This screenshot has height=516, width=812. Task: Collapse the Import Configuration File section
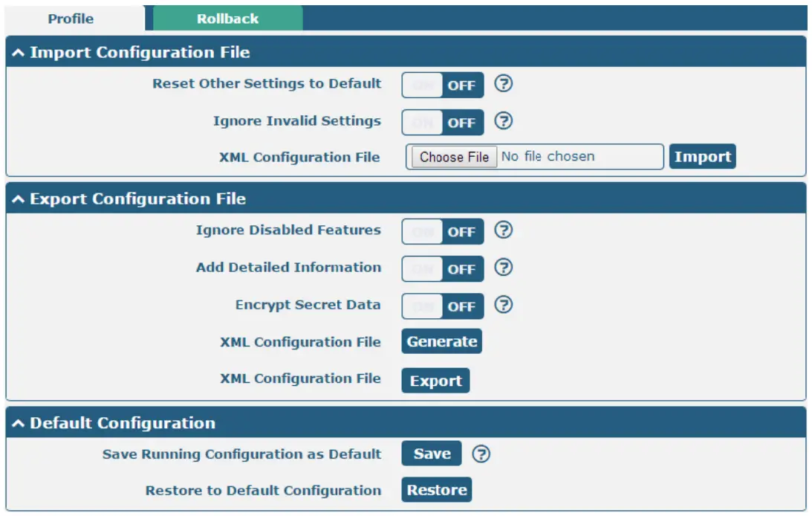[19, 53]
